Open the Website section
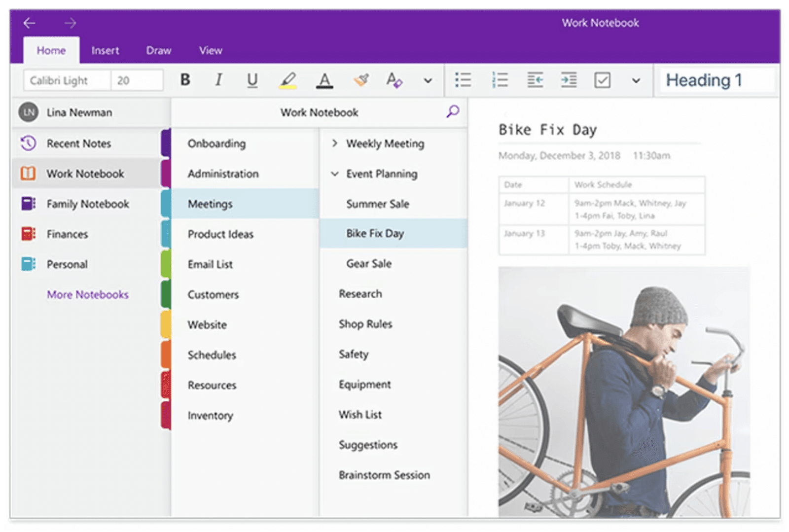The height and width of the screenshot is (532, 789). (245, 324)
